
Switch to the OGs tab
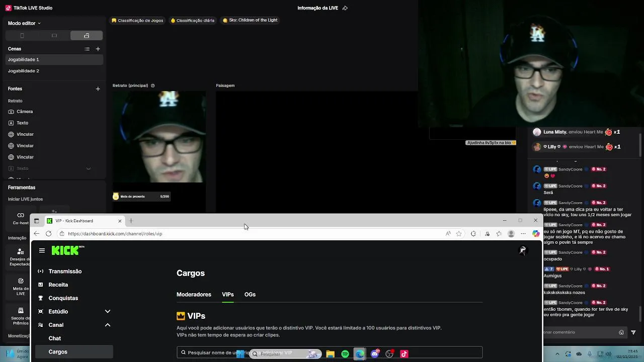click(250, 295)
